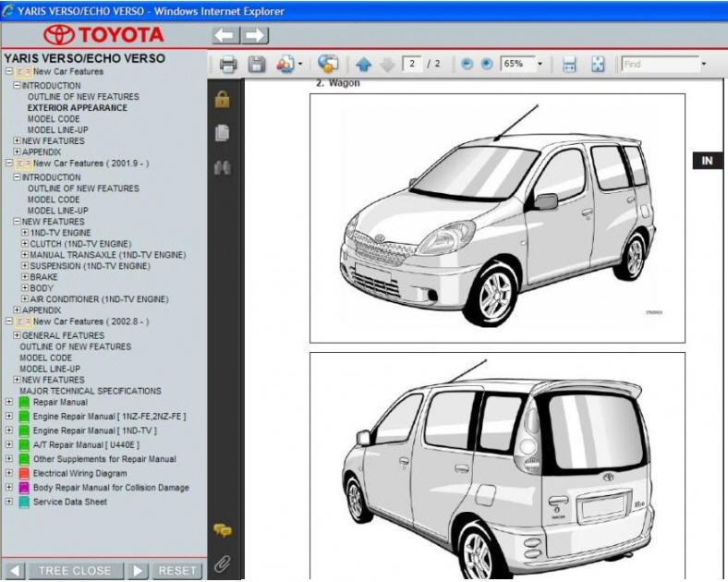Open the Comments panel icon
The width and height of the screenshot is (728, 582).
(x=223, y=530)
